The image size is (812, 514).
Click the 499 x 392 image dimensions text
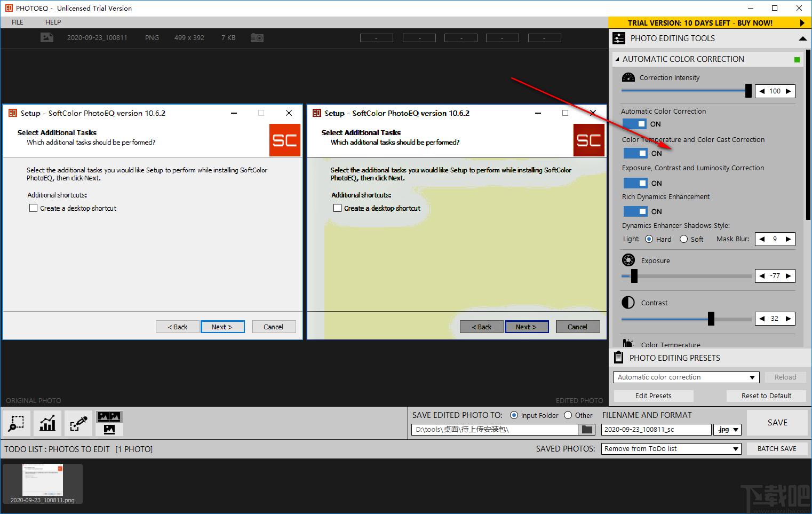[x=189, y=38]
